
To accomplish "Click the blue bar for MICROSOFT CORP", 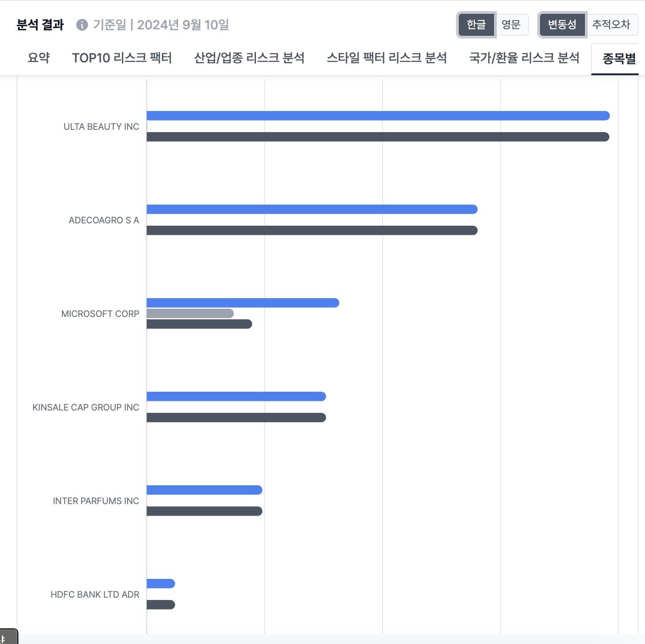I will pos(243,303).
